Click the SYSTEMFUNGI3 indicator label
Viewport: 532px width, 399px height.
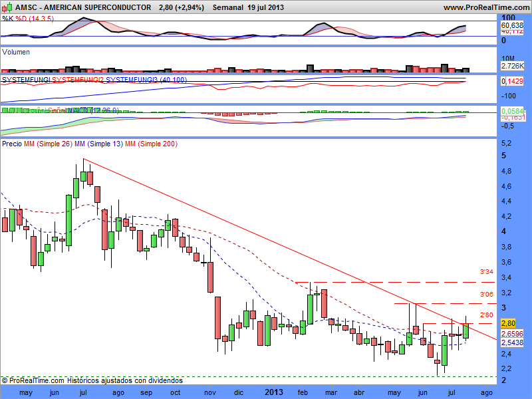pos(132,80)
